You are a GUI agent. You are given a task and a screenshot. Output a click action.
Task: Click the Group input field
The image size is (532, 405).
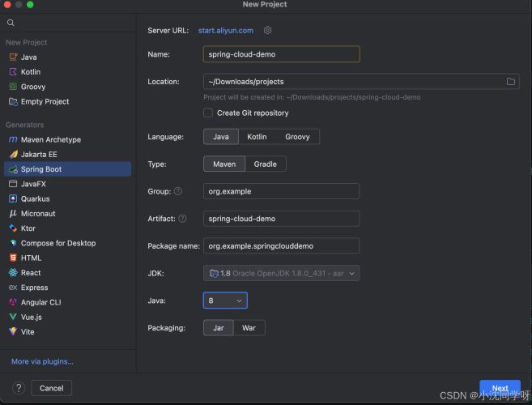281,191
